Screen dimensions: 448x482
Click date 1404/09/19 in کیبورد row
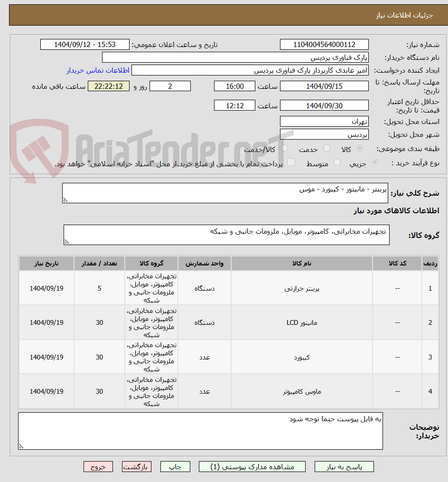click(x=47, y=357)
